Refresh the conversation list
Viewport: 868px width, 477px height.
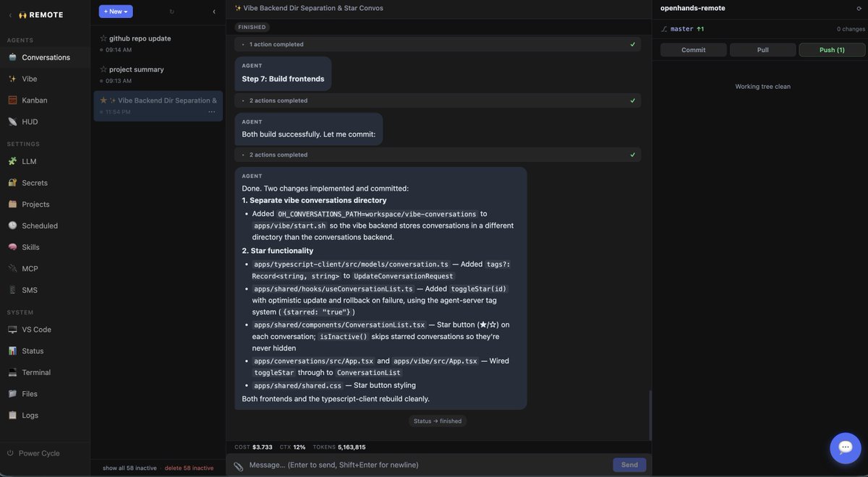coord(171,12)
